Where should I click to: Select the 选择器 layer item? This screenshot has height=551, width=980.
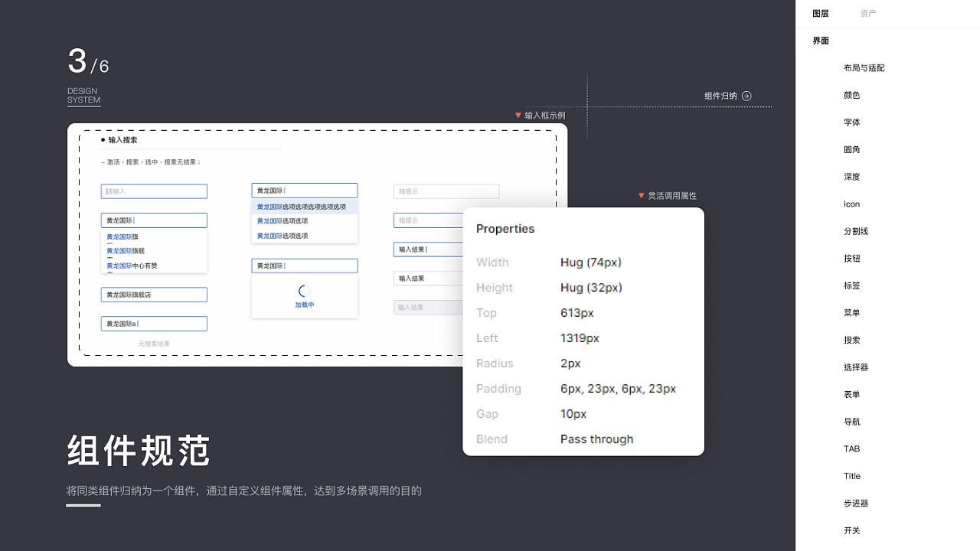pyautogui.click(x=855, y=367)
